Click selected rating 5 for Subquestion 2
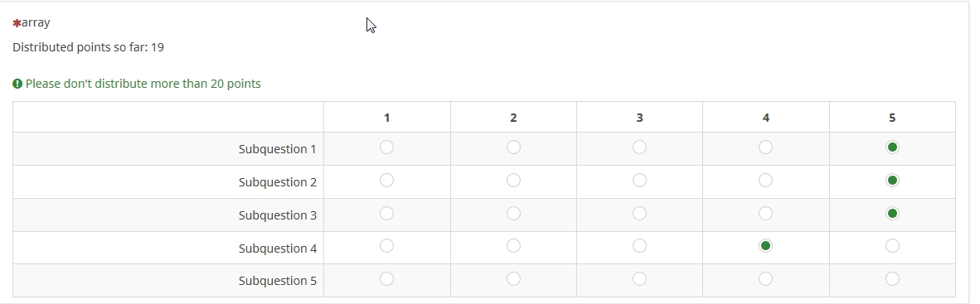 click(892, 181)
